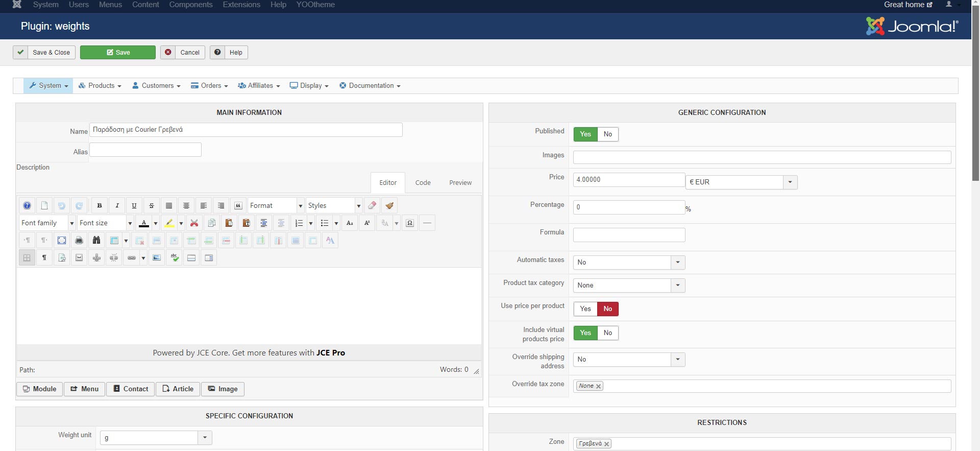Click the Module button below the editor
This screenshot has height=451, width=980.
tap(40, 389)
